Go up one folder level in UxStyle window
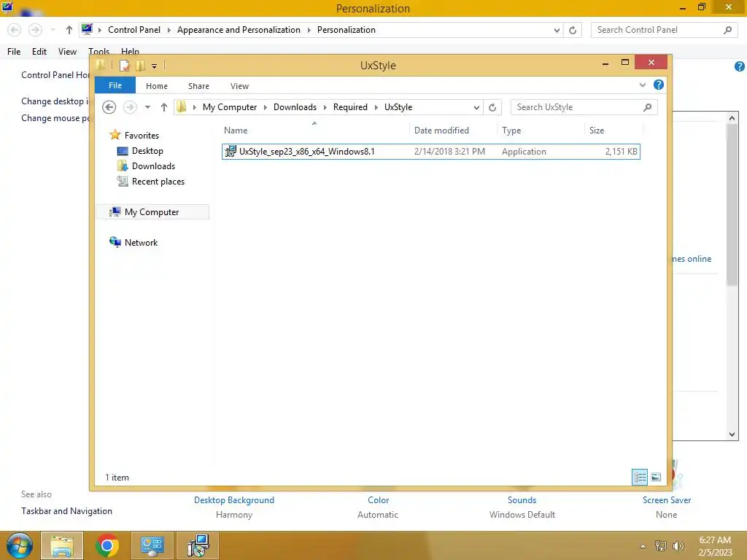The width and height of the screenshot is (747, 560). click(164, 107)
